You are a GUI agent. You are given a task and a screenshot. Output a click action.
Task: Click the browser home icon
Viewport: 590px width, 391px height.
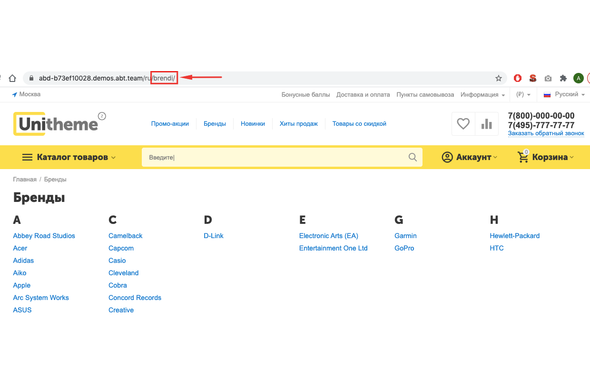(x=12, y=78)
